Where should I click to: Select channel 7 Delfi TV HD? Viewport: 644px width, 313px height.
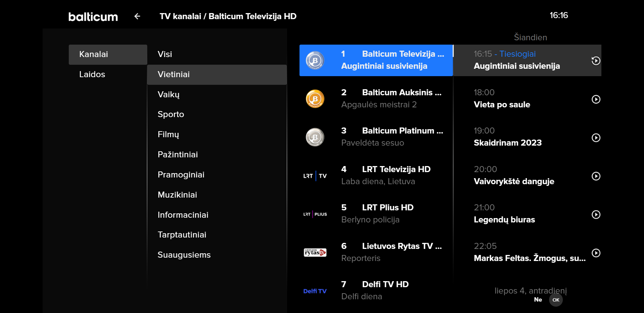tap(376, 291)
